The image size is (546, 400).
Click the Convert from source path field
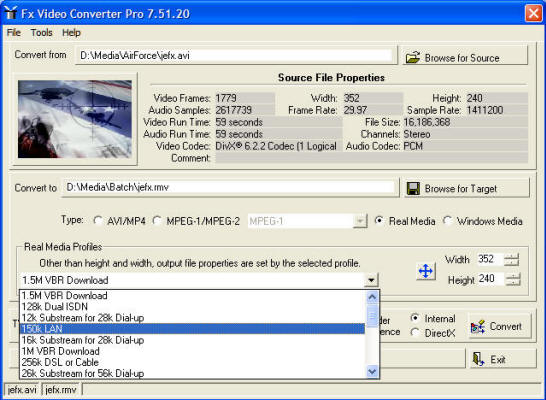[236, 55]
